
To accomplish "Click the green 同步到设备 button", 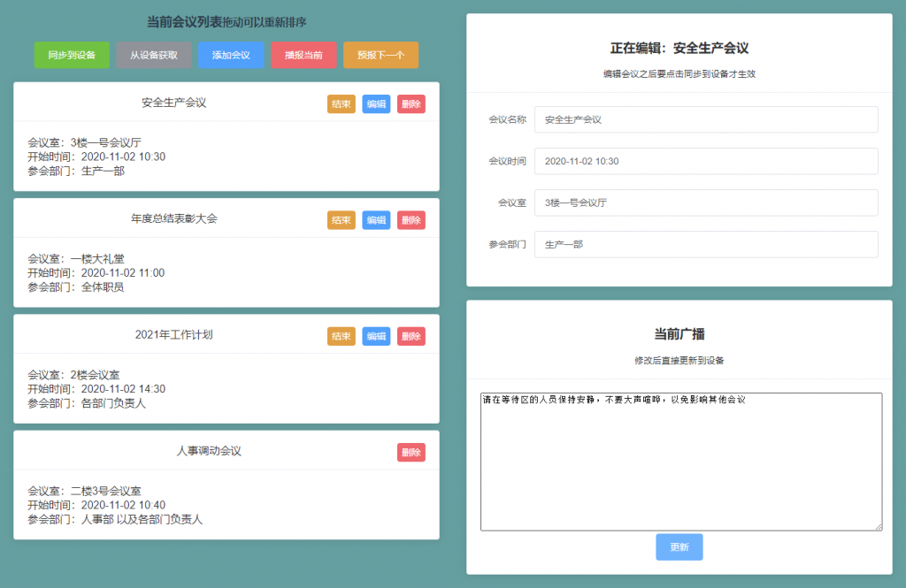I will click(x=72, y=55).
